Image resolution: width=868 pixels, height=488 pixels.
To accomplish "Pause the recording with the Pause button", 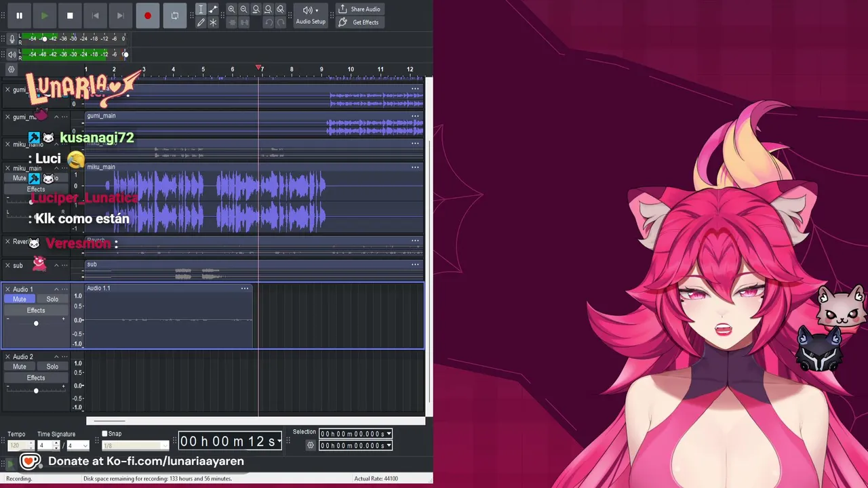I will pos(19,16).
